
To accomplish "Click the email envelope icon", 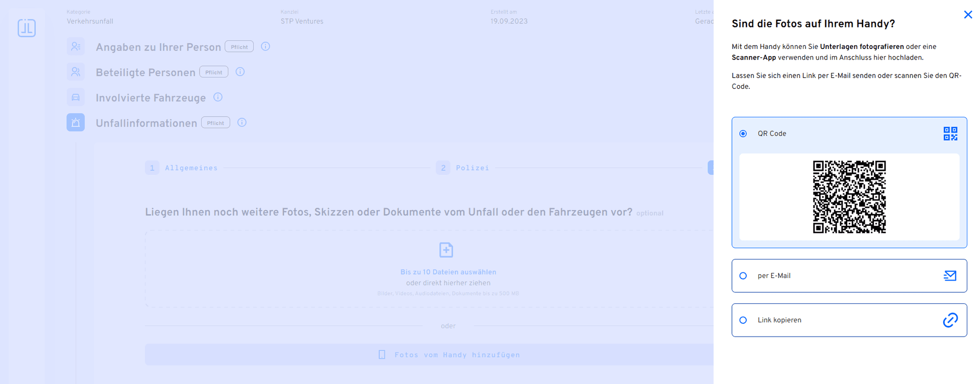I will [950, 276].
